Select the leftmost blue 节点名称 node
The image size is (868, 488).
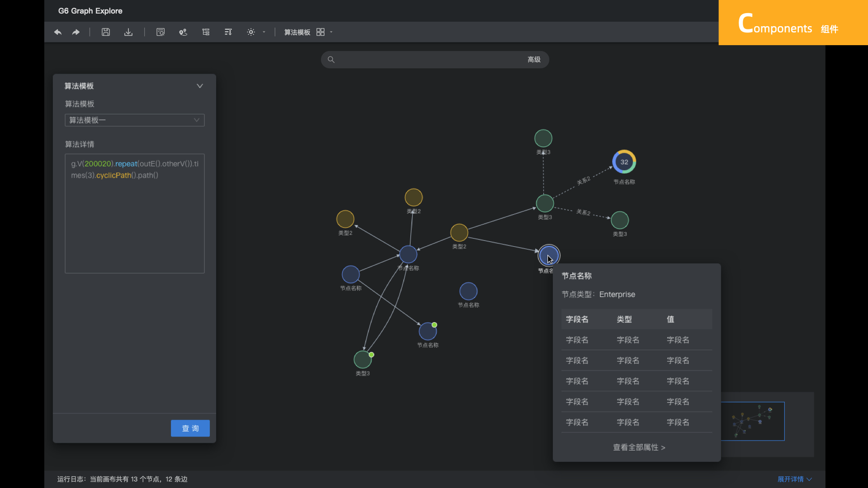(x=351, y=274)
